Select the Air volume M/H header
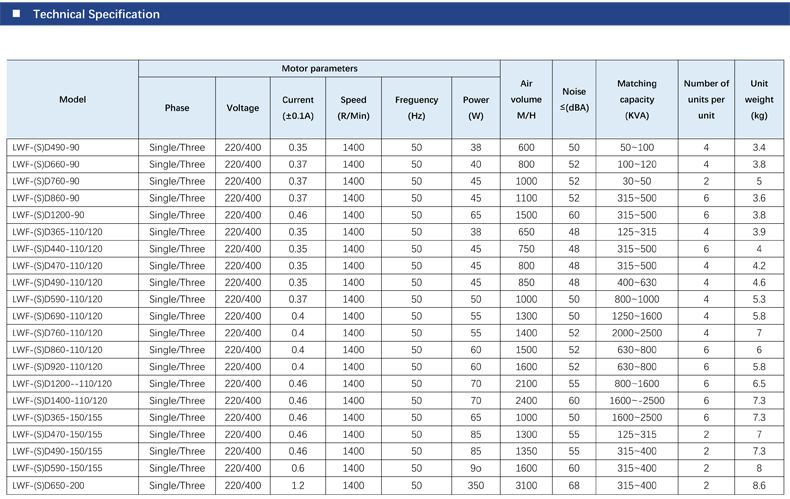 pyautogui.click(x=526, y=99)
